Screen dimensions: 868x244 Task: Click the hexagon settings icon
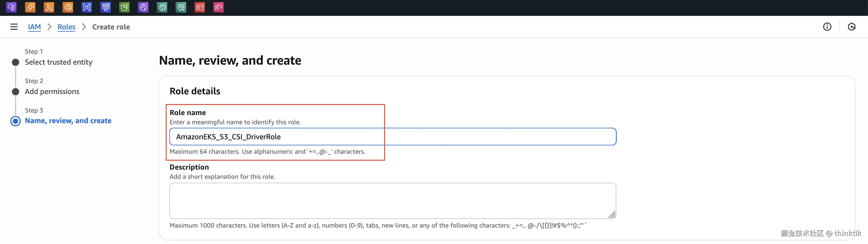pyautogui.click(x=852, y=27)
